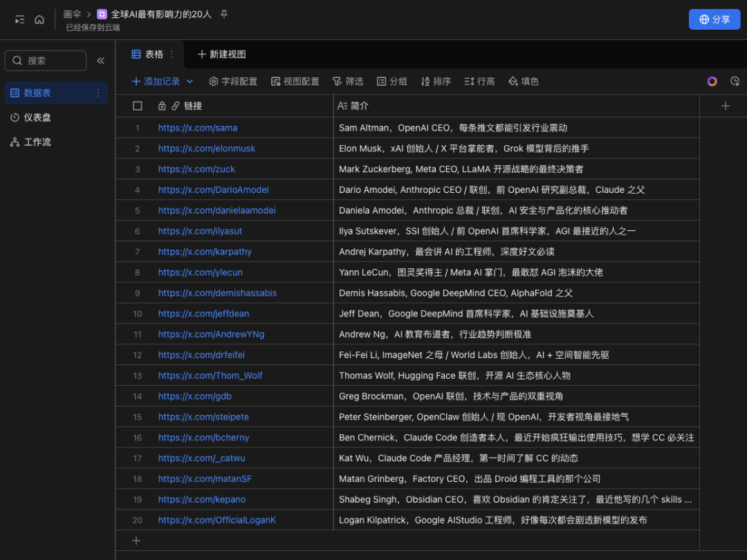The width and height of the screenshot is (747, 560).
Task: Open the 排序 sort tool
Action: click(436, 82)
